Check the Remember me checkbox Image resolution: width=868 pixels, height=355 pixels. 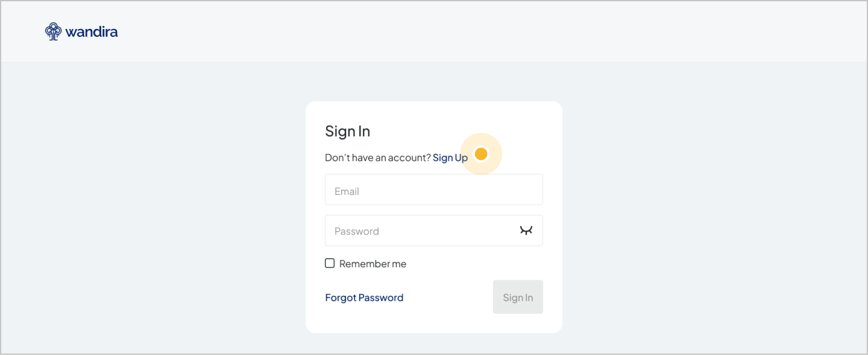(329, 263)
